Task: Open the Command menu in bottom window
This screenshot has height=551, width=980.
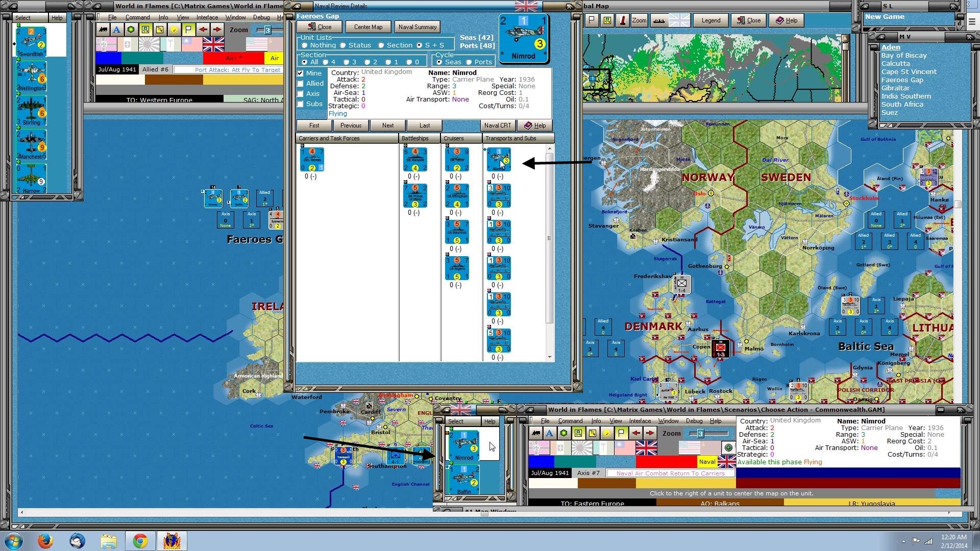Action: coord(570,421)
